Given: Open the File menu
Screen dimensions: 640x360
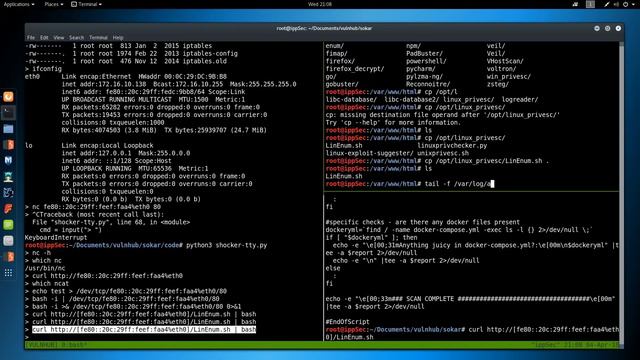Looking at the screenshot, I should pos(31,38).
